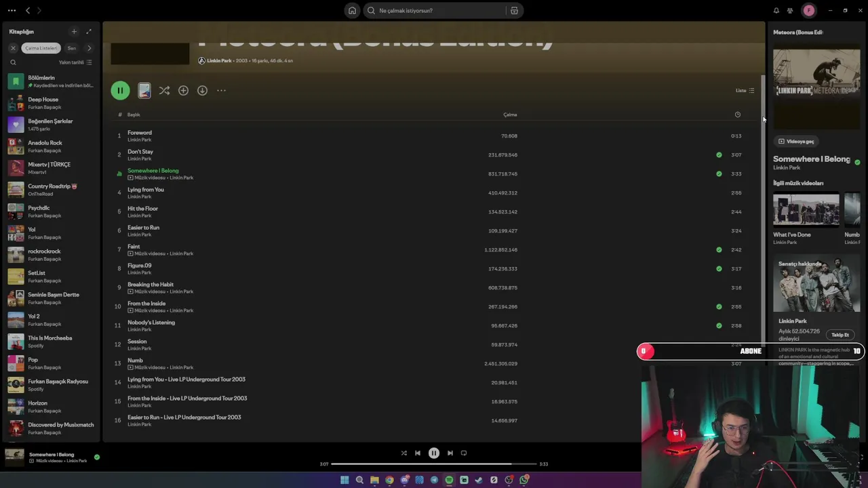Pause playback in bottom player bar
868x488 pixels.
point(434,453)
